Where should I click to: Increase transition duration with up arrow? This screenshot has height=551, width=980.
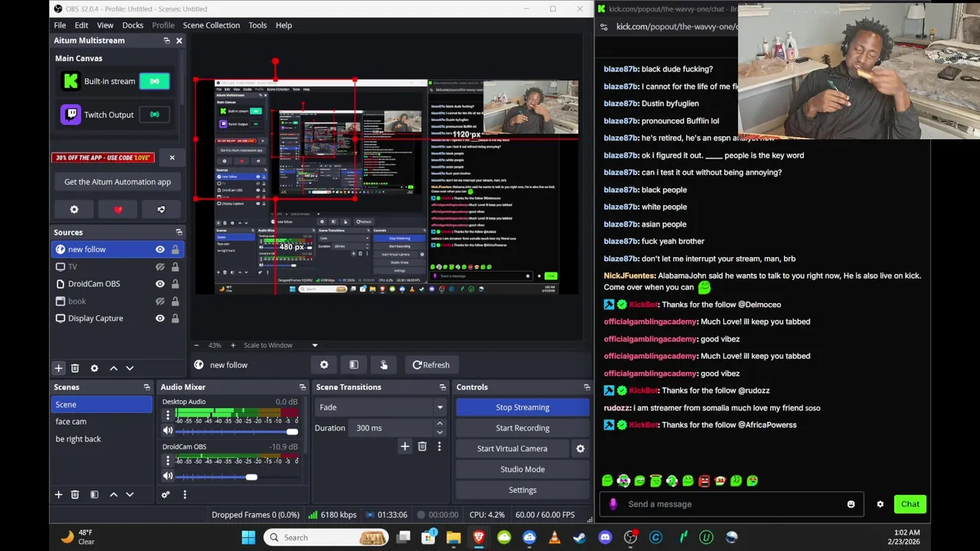point(439,424)
